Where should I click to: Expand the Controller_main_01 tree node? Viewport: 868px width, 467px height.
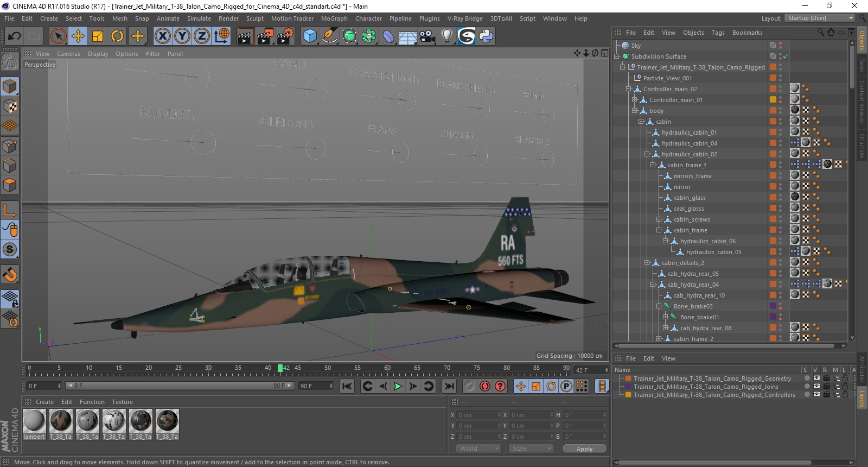pyautogui.click(x=635, y=100)
